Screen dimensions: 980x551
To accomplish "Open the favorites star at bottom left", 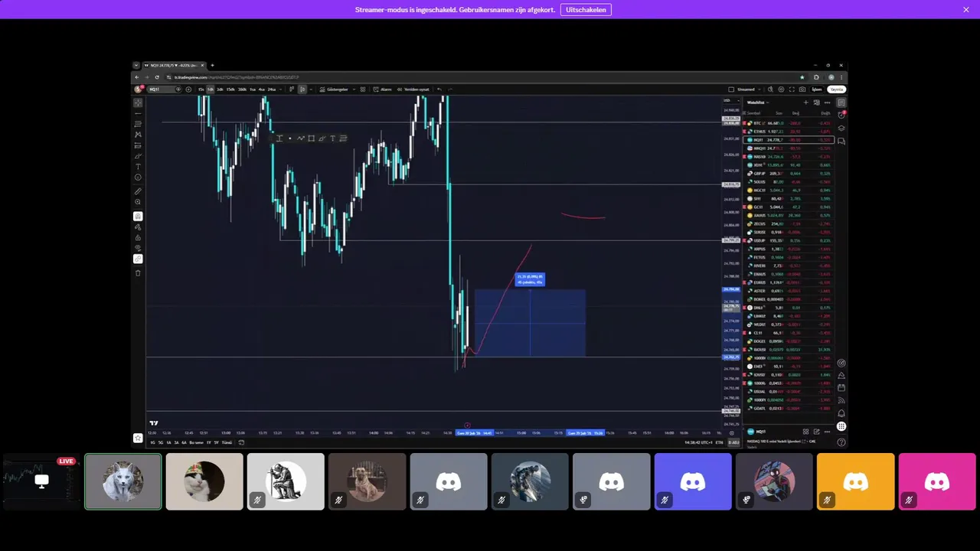I will click(x=138, y=438).
